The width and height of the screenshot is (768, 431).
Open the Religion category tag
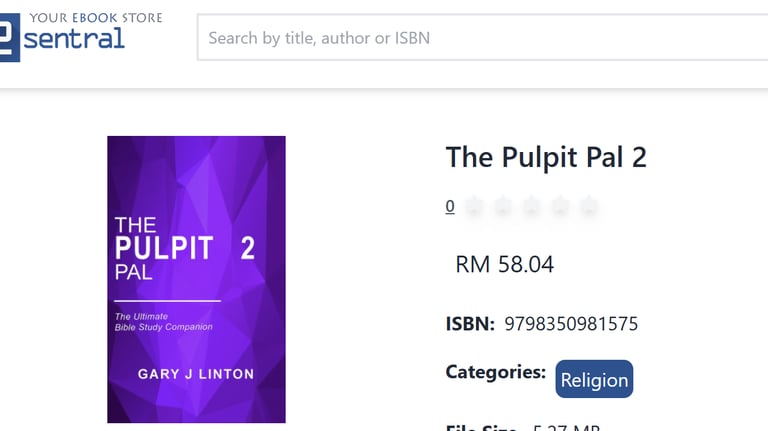pos(594,379)
